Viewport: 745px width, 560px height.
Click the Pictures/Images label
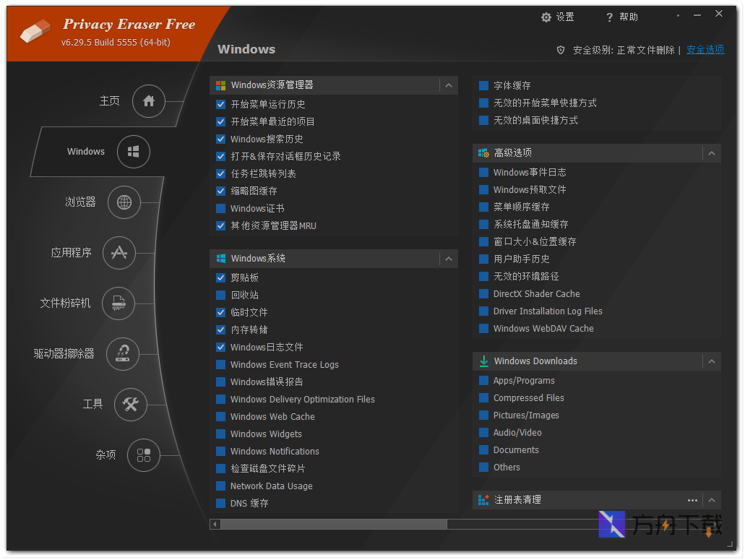point(526,415)
